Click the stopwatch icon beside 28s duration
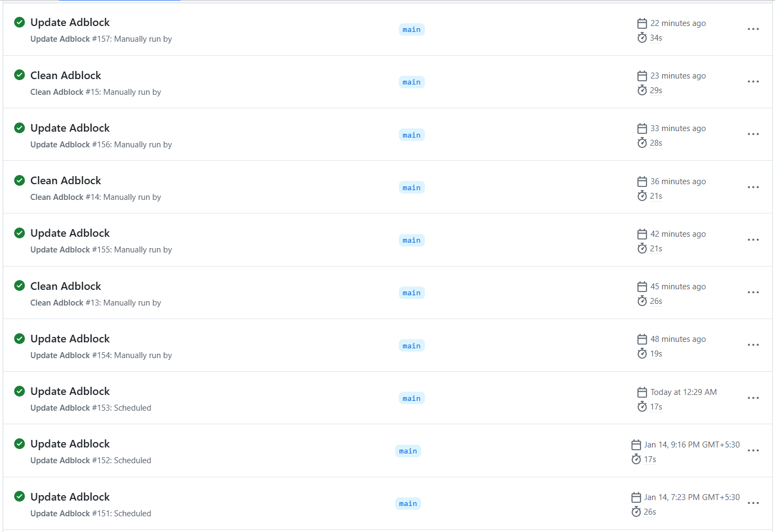The image size is (775, 532). 642,143
